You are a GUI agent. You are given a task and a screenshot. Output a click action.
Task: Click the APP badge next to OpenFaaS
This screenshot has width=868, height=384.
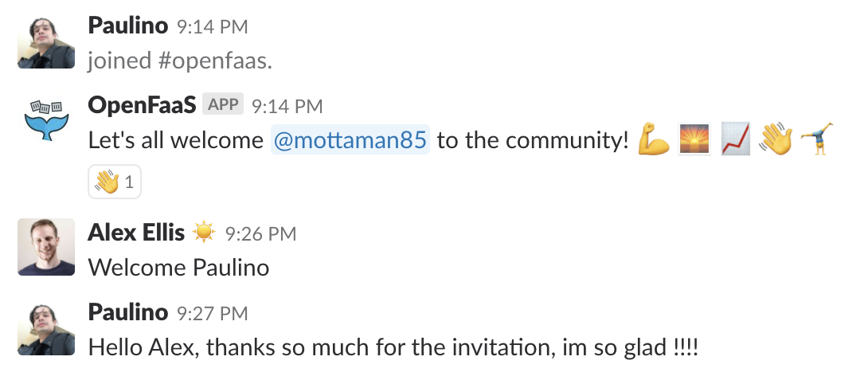[222, 104]
